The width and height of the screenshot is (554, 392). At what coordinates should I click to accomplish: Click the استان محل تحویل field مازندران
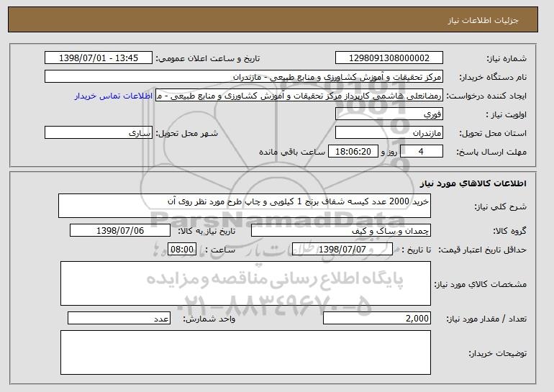pyautogui.click(x=389, y=133)
